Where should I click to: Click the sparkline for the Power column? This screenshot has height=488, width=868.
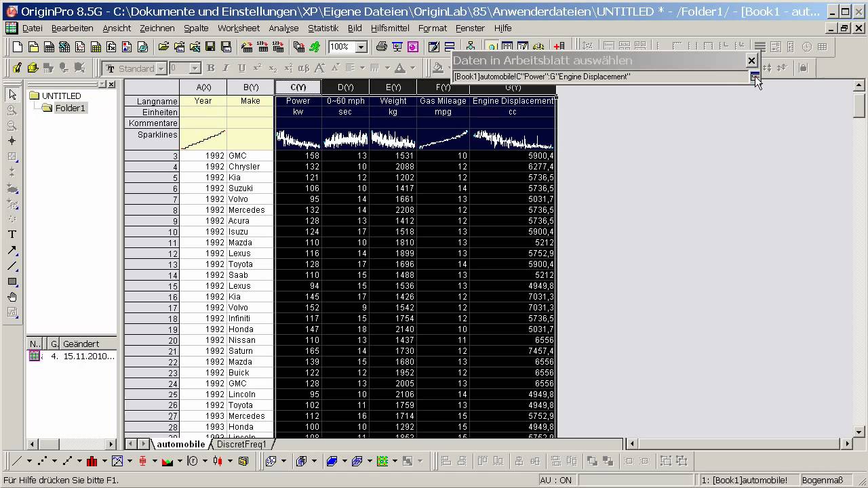(x=298, y=140)
